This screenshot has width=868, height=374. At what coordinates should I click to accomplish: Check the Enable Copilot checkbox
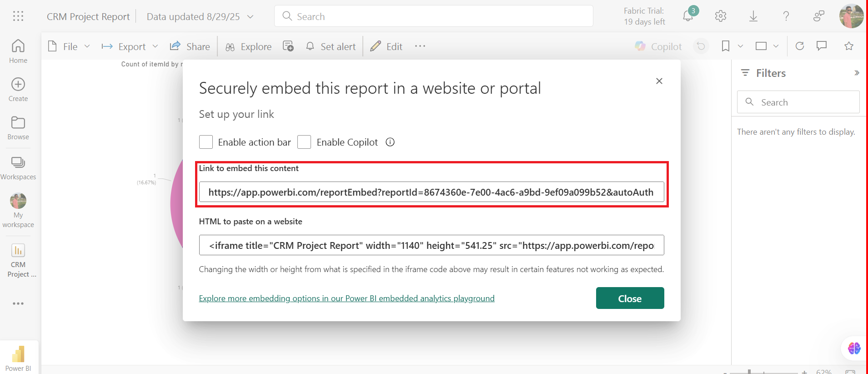[304, 142]
